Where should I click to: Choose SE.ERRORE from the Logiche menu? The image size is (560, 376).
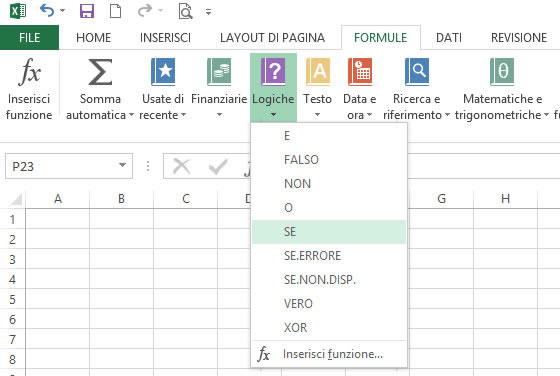pyautogui.click(x=329, y=256)
